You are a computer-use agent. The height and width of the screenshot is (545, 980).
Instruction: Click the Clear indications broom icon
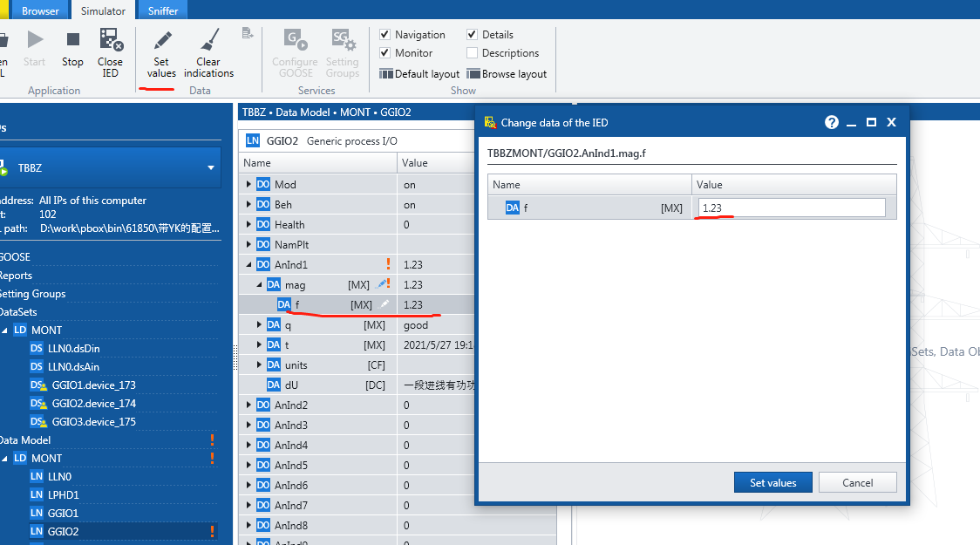tap(209, 41)
